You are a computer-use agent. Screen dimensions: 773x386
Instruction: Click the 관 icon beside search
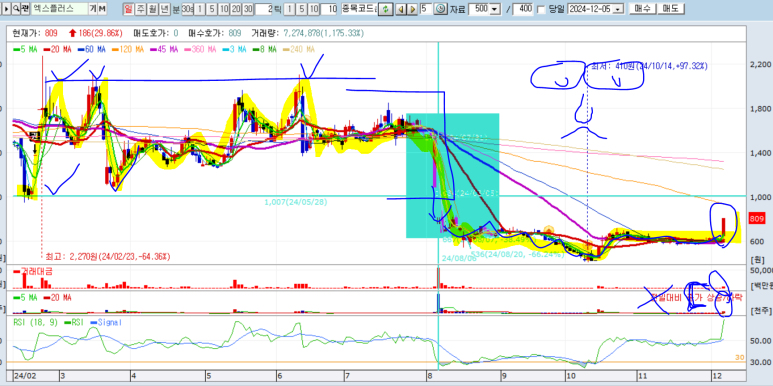25,8
